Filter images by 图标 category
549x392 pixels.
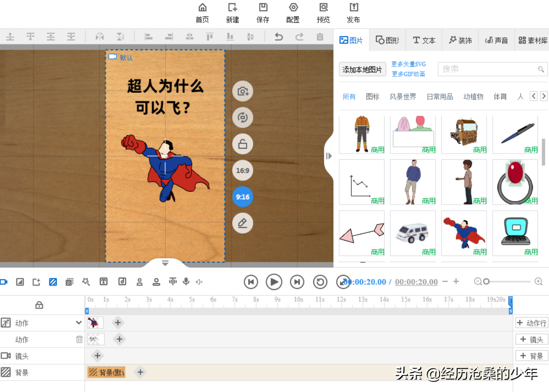(x=373, y=97)
